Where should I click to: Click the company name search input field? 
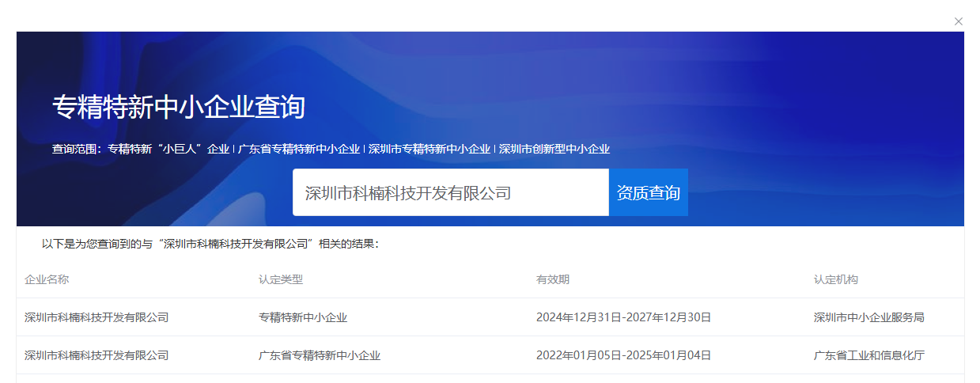[449, 192]
